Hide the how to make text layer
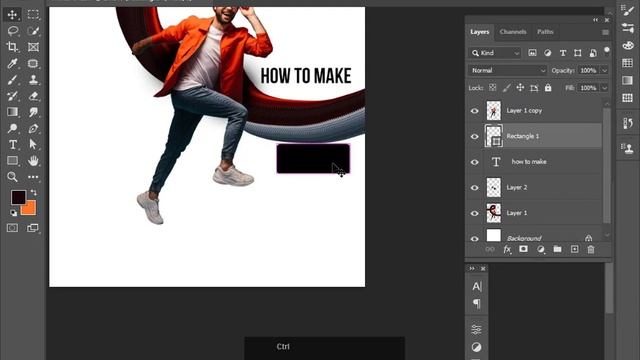This screenshot has height=360, width=640. 474,162
